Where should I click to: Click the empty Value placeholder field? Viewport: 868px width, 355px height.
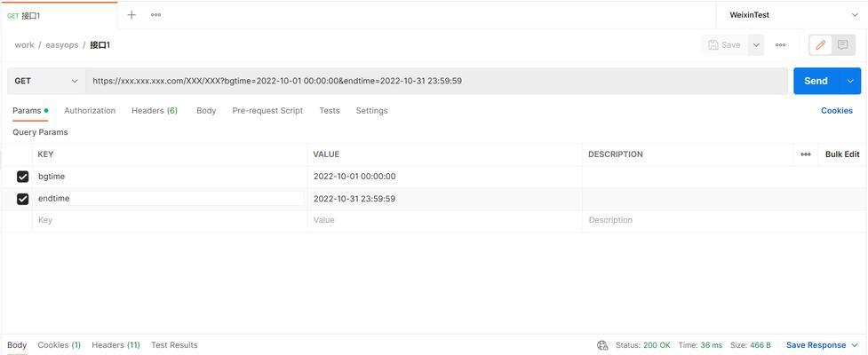[x=444, y=220]
